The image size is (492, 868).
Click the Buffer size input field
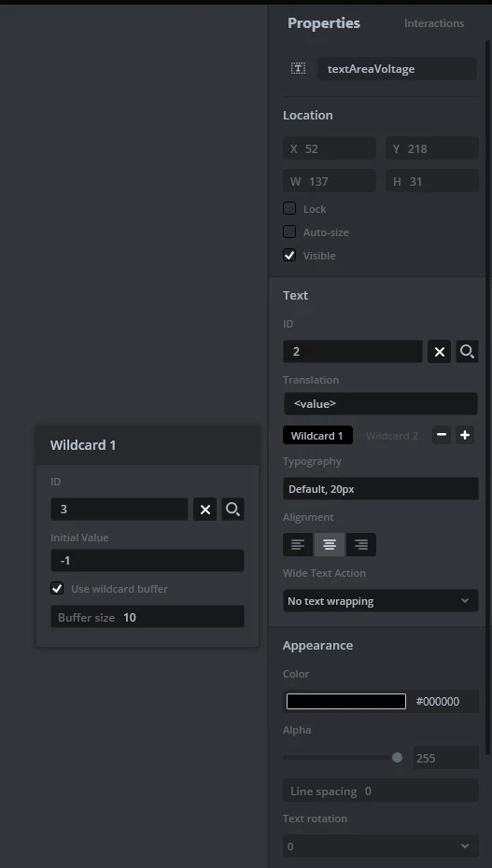pyautogui.click(x=148, y=617)
